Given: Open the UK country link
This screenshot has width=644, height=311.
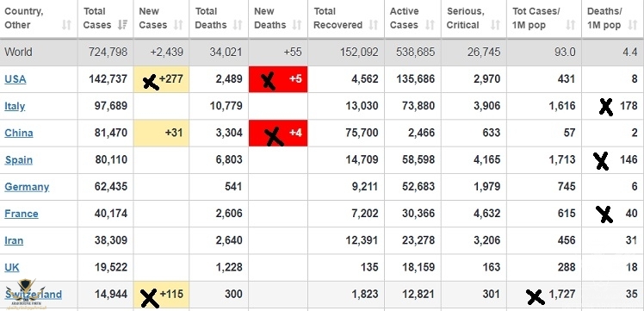Looking at the screenshot, I should point(12,267).
